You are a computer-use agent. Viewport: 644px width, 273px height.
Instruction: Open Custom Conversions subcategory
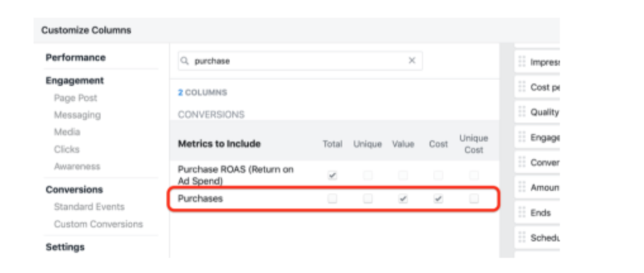pos(98,224)
